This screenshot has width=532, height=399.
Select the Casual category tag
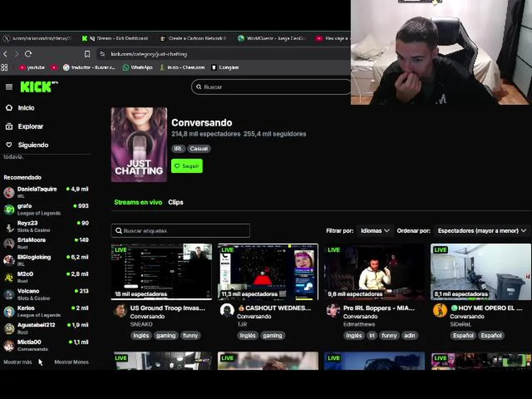click(199, 149)
